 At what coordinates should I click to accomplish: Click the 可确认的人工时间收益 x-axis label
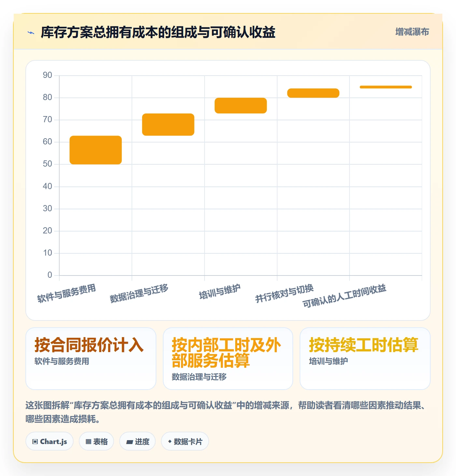344,296
